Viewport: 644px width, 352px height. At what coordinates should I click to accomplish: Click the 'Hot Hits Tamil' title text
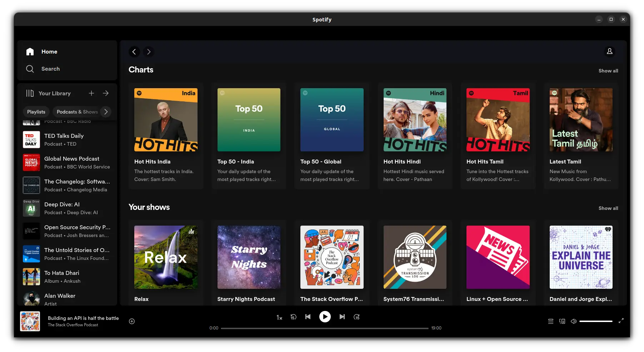(x=485, y=162)
